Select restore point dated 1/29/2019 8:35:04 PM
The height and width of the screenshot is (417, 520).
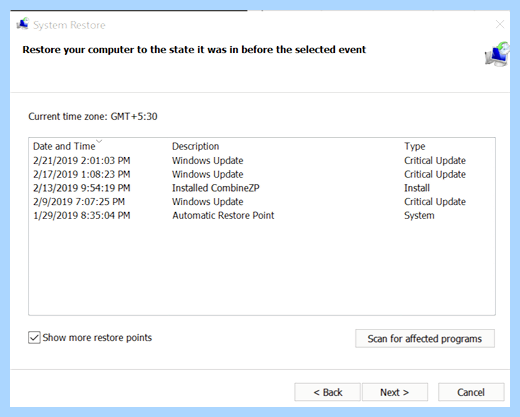(x=262, y=215)
